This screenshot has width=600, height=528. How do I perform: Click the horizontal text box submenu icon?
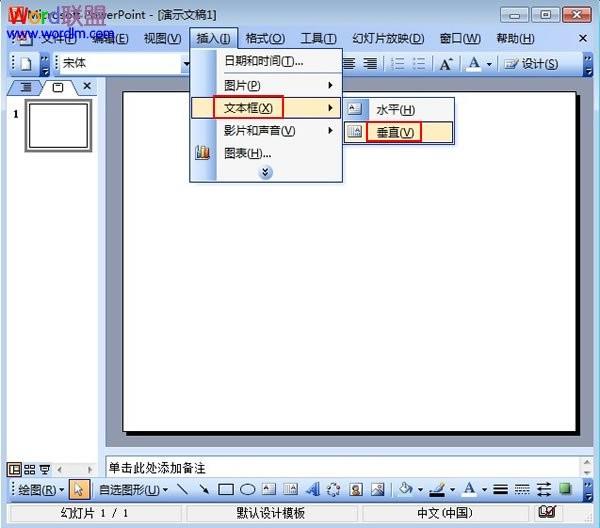(355, 109)
